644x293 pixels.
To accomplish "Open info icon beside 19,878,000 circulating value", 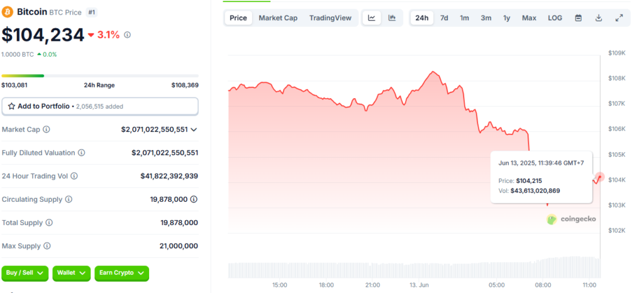I will (194, 199).
